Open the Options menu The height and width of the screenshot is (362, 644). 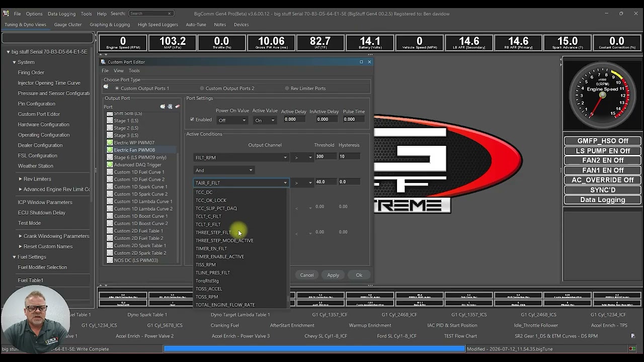pyautogui.click(x=34, y=14)
